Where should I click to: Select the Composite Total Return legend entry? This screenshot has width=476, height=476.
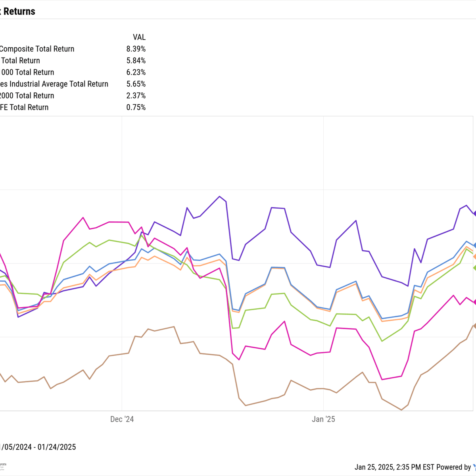37,49
